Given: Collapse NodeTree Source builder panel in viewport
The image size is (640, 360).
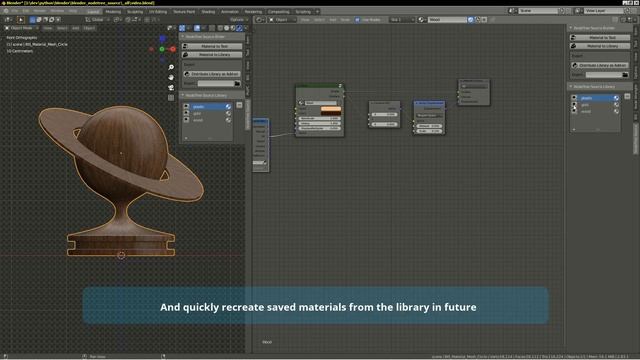Looking at the screenshot, I should tap(183, 36).
